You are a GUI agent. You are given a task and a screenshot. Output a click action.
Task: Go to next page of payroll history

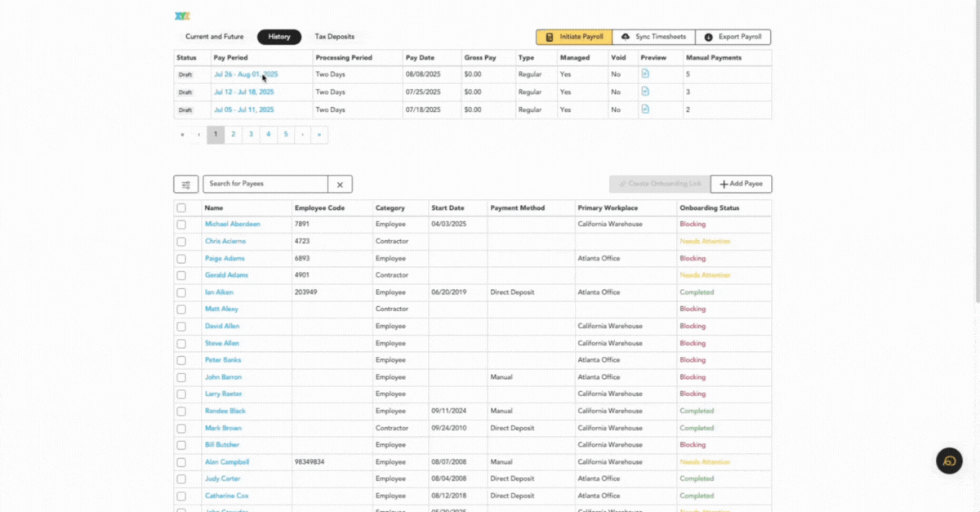click(302, 135)
